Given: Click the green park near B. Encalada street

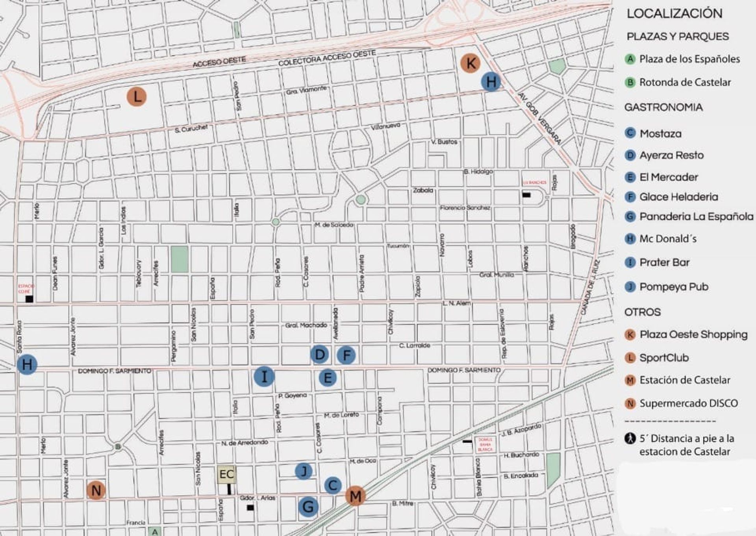Looking at the screenshot, I should pyautogui.click(x=553, y=470).
